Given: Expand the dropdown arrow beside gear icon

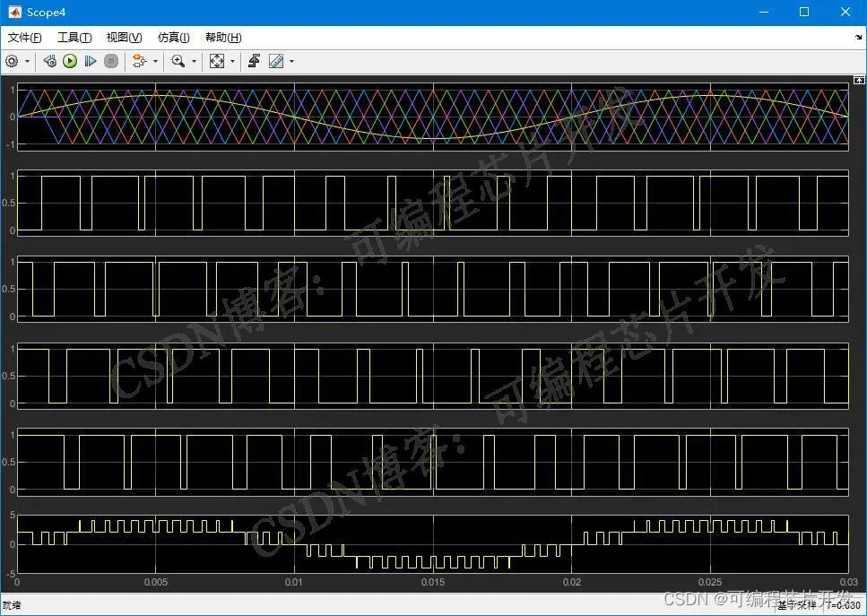Looking at the screenshot, I should pos(27,62).
